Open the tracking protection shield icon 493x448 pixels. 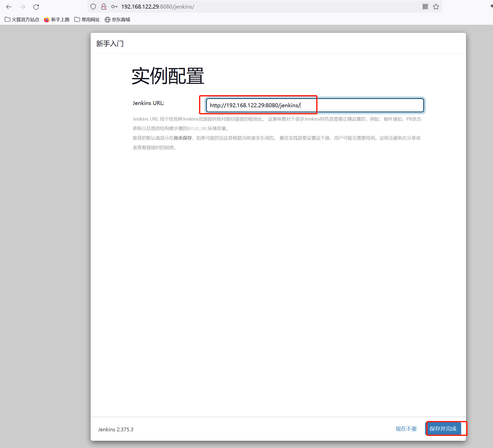[93, 7]
